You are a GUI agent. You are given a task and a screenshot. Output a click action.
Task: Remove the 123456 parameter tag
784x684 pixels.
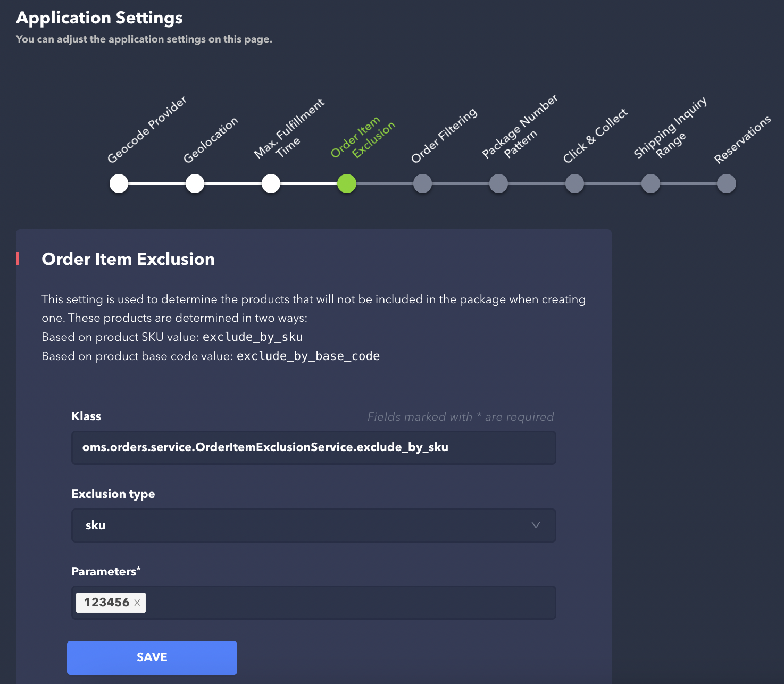point(137,603)
